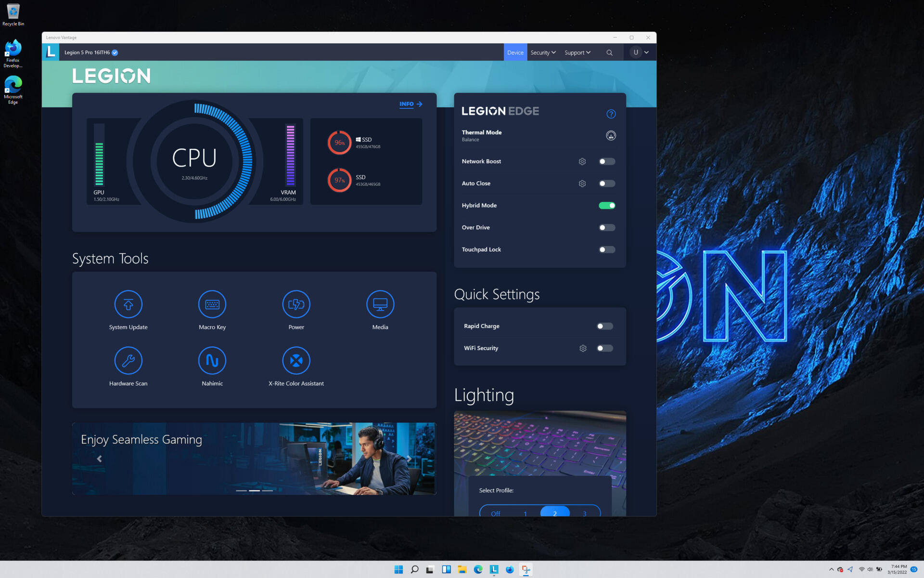Enable WiFi Security toggle

605,348
